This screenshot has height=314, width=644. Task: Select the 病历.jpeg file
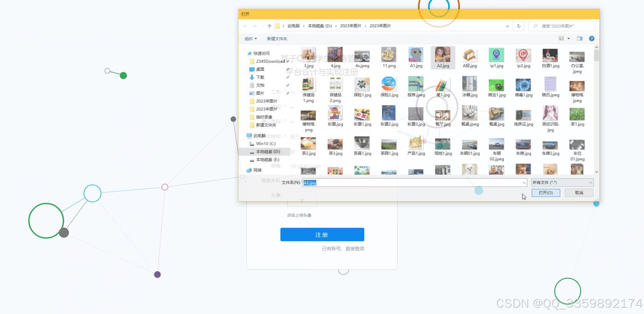(x=550, y=87)
